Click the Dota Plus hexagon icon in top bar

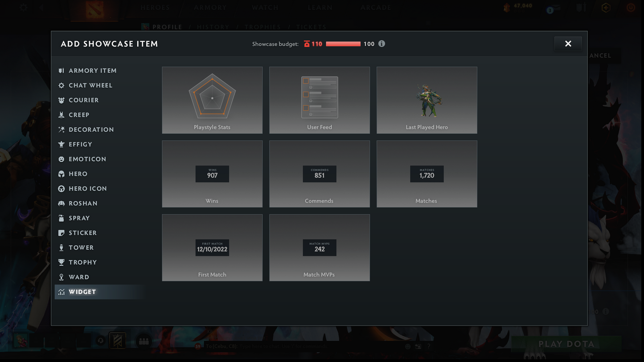point(606,8)
